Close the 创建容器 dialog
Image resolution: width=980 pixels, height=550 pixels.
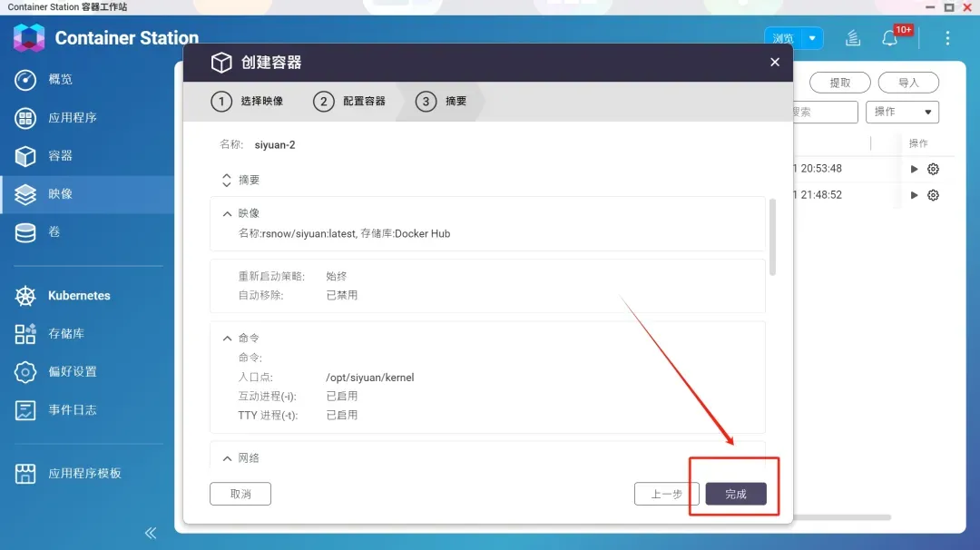(774, 63)
